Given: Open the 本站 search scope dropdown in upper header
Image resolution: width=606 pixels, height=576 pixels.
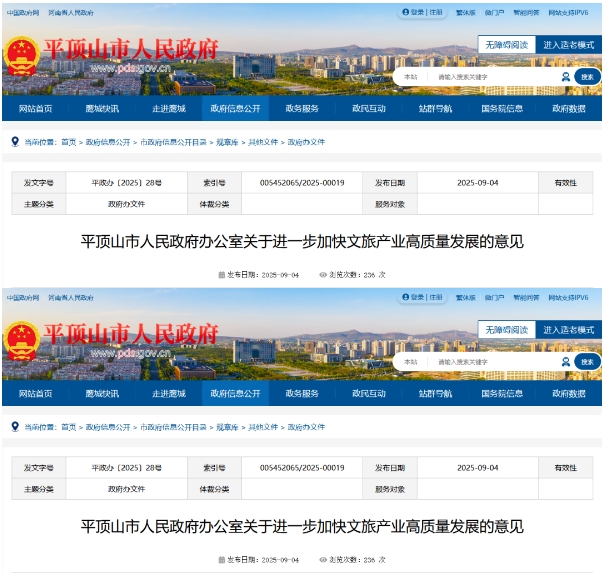Looking at the screenshot, I should click(x=411, y=77).
